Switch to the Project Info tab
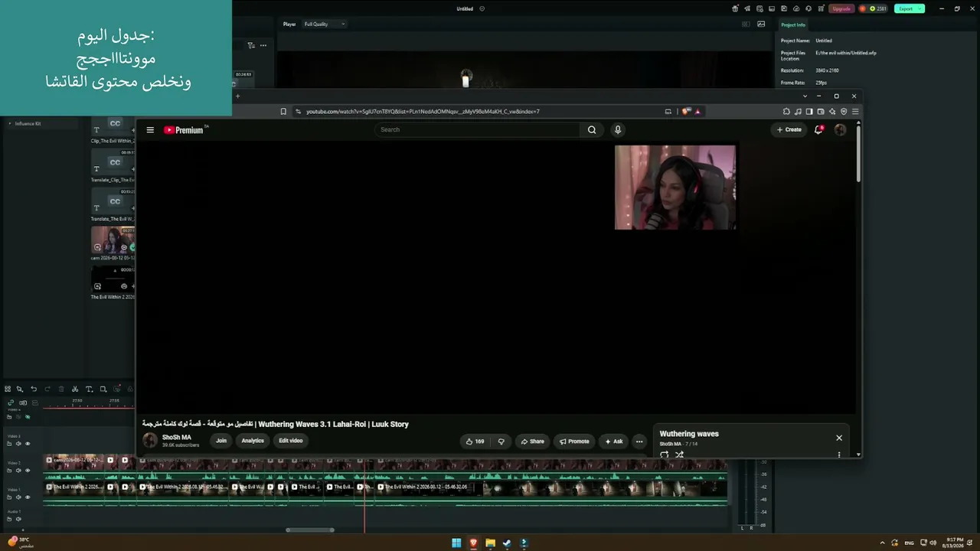The image size is (980, 551). pos(793,24)
